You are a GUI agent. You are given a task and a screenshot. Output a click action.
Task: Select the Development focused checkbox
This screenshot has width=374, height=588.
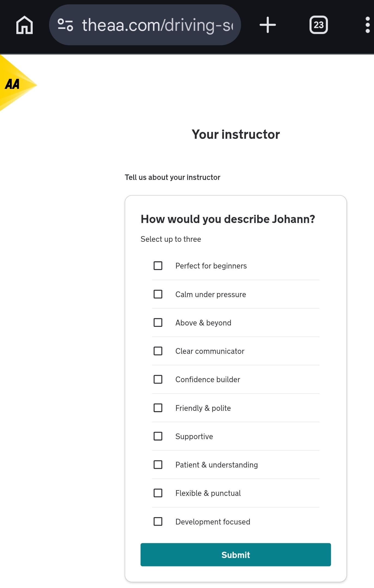pyautogui.click(x=158, y=521)
